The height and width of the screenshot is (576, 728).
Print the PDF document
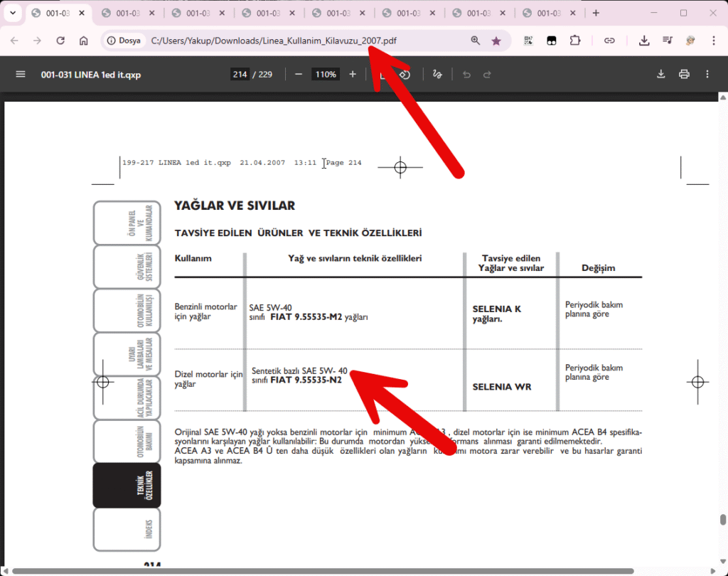[x=684, y=74]
